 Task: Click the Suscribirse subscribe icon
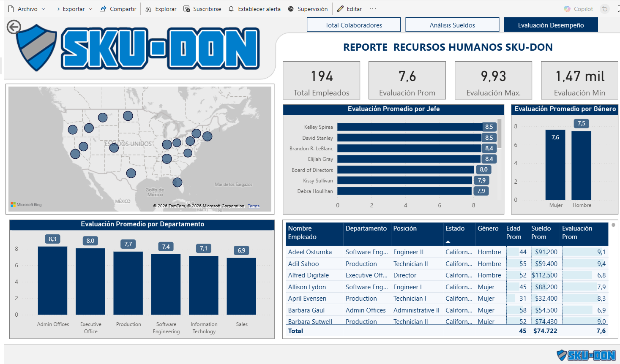(187, 9)
